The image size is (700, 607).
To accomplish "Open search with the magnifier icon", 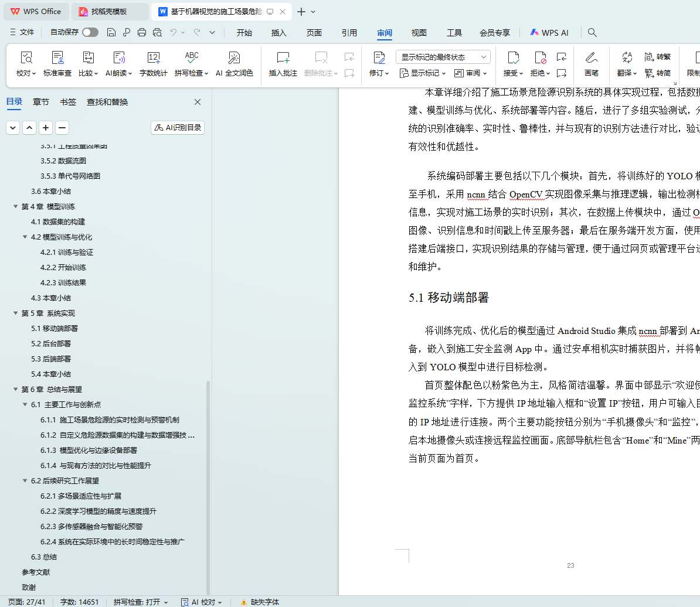I will (x=592, y=33).
